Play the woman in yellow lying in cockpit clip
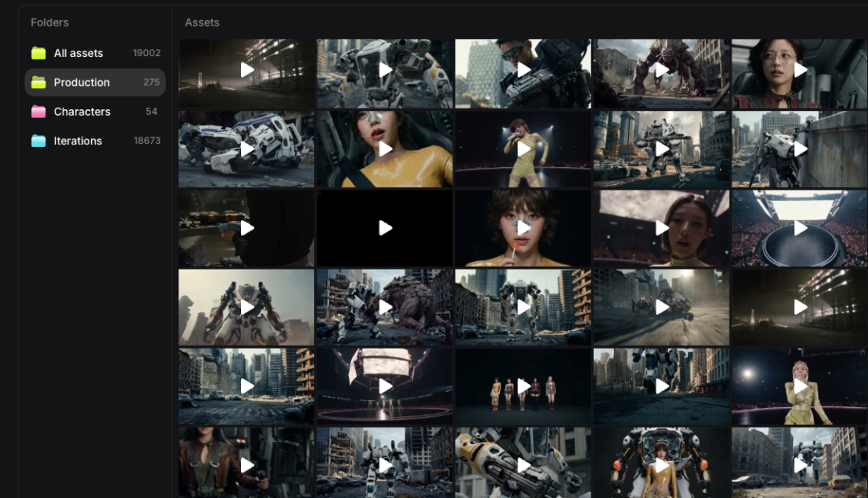The height and width of the screenshot is (498, 868). coord(385,149)
